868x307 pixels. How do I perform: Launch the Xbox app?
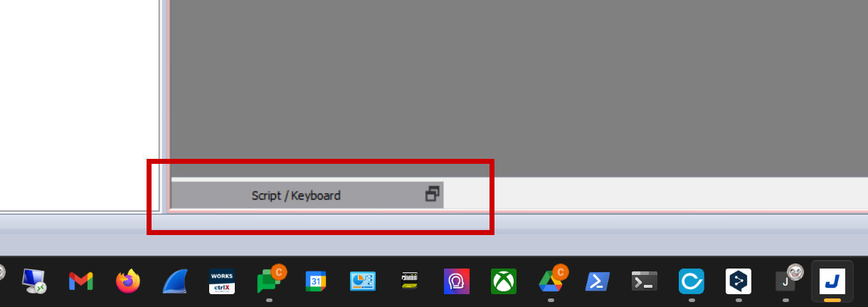click(504, 281)
